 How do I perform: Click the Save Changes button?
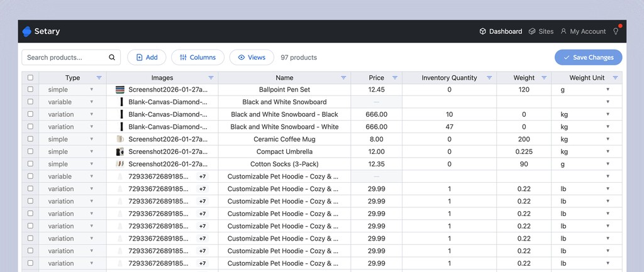point(588,57)
